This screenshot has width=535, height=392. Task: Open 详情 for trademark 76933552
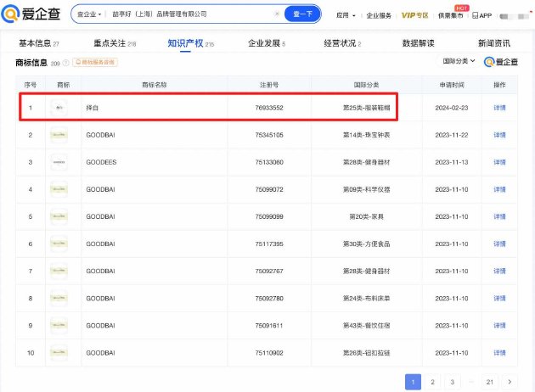tap(499, 108)
